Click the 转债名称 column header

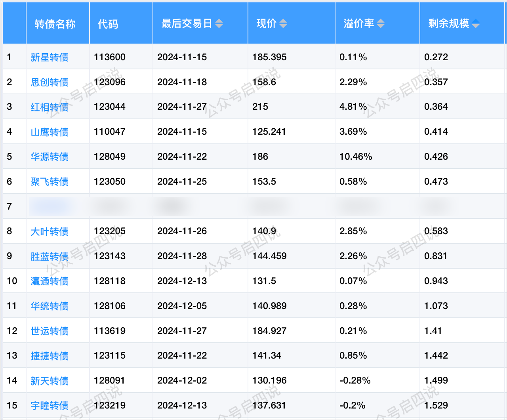click(x=55, y=24)
